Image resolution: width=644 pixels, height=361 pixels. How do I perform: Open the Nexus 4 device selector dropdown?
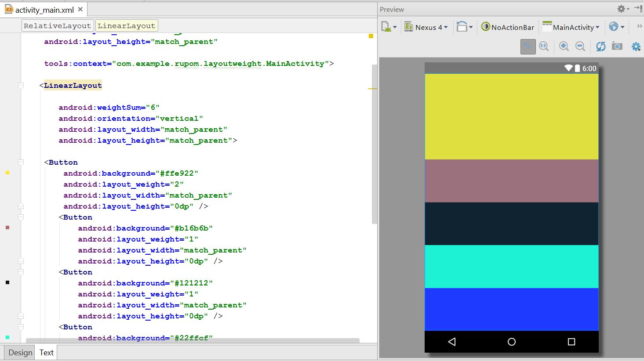[x=426, y=27]
